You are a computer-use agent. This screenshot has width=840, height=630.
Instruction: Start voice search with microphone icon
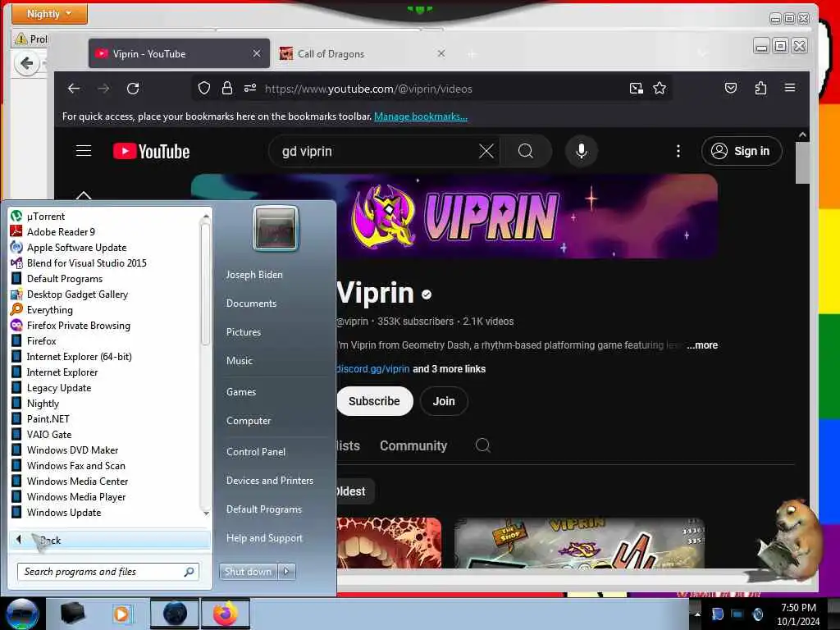coord(582,151)
